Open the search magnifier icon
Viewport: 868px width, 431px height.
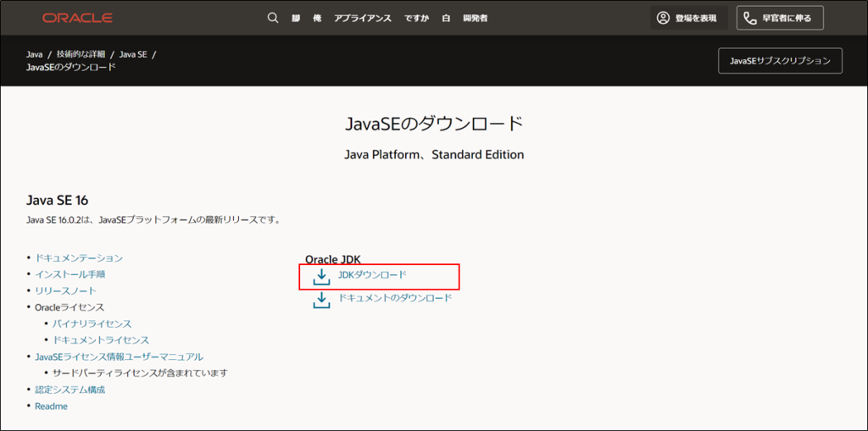point(272,18)
